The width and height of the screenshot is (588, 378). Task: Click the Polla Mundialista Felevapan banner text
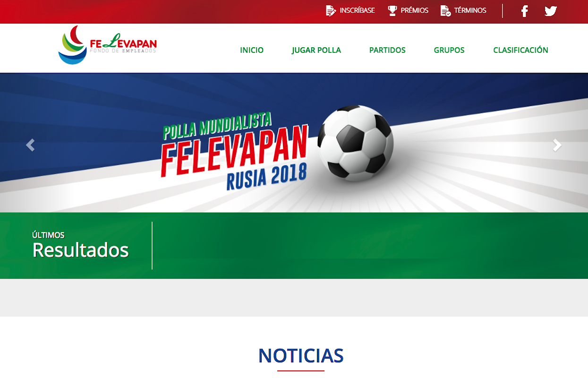click(x=235, y=151)
